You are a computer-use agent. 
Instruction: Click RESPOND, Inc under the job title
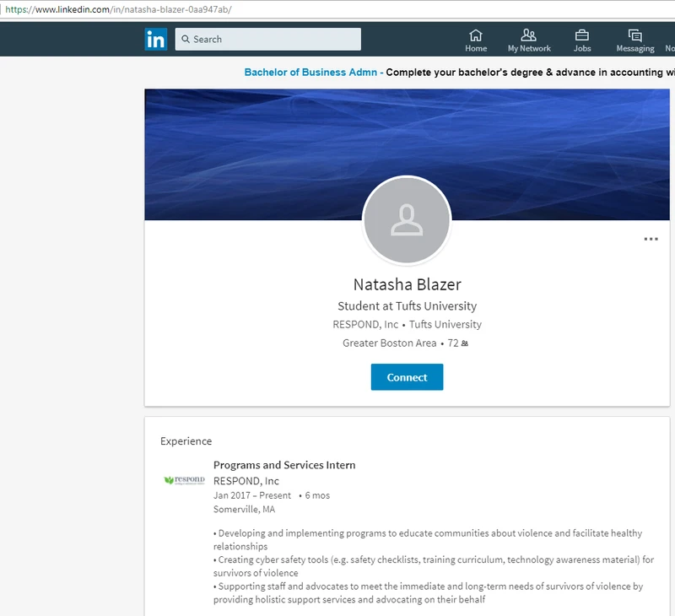click(x=246, y=481)
